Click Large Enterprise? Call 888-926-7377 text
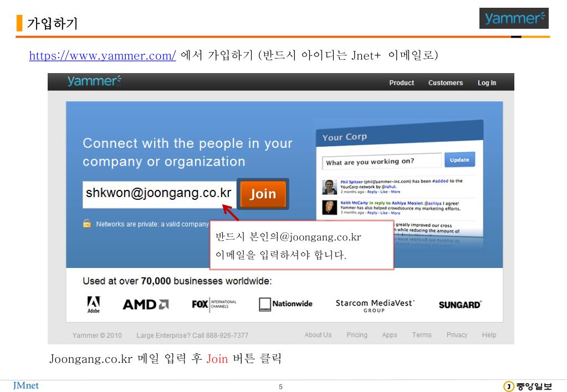Screen dimensions: 567x392 192,336
